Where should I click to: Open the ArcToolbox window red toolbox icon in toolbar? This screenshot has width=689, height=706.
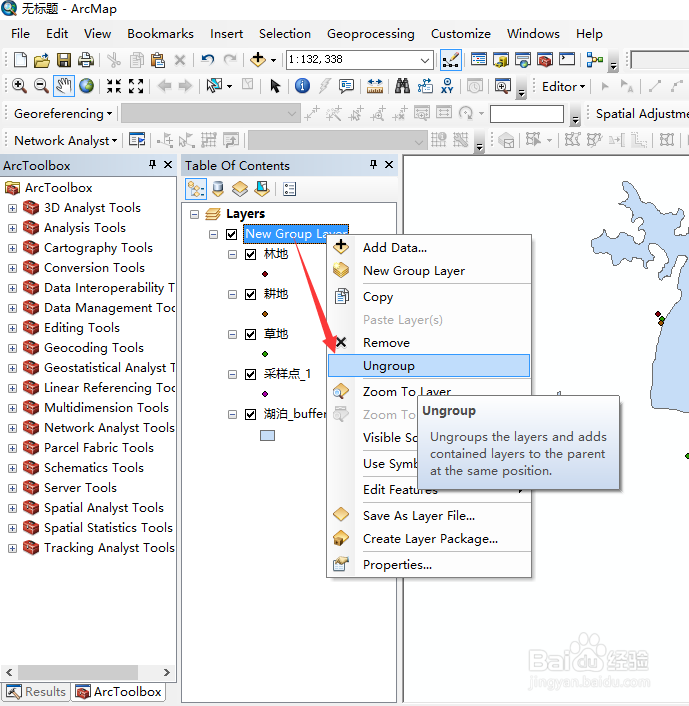click(x=544, y=59)
